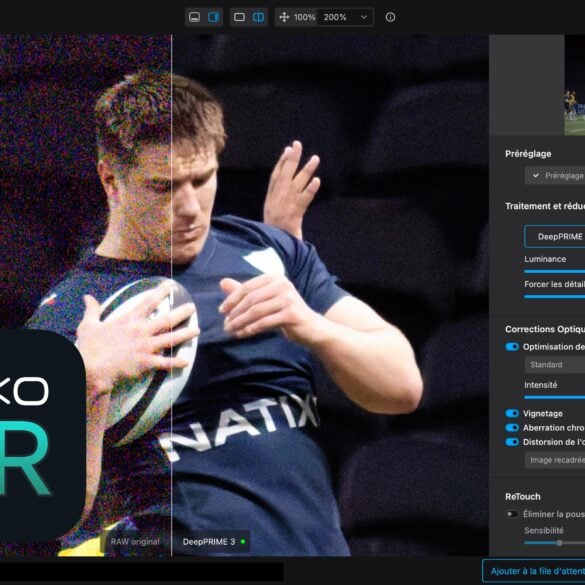Viewport: 585px width, 585px height.
Task: Disable the Optimisation optical correction toggle
Action: point(512,347)
